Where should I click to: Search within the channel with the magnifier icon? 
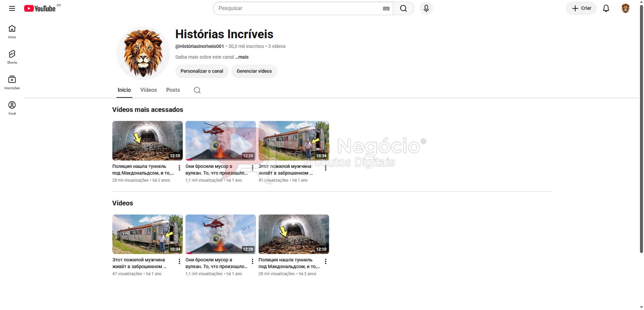(x=197, y=90)
